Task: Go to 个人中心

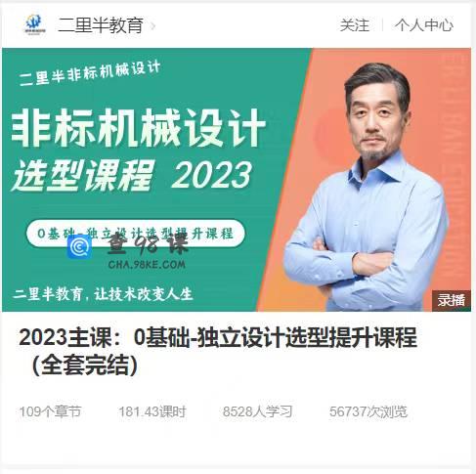Action: pyautogui.click(x=424, y=25)
